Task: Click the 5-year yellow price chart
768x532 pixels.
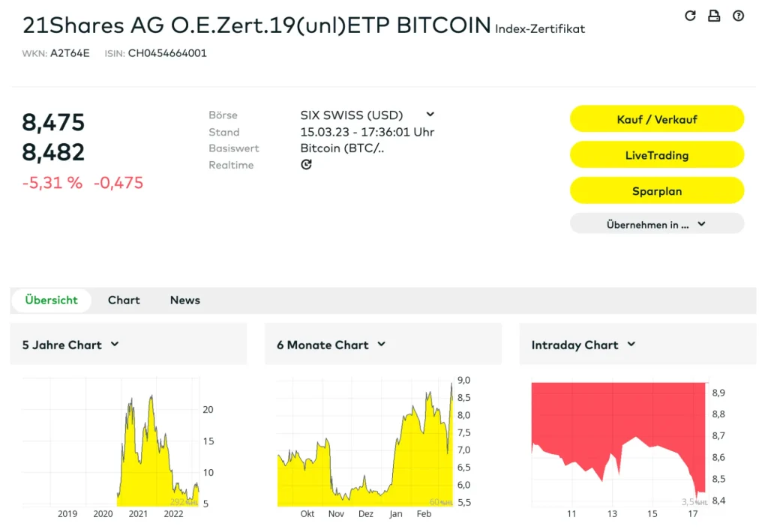Action: click(150, 465)
